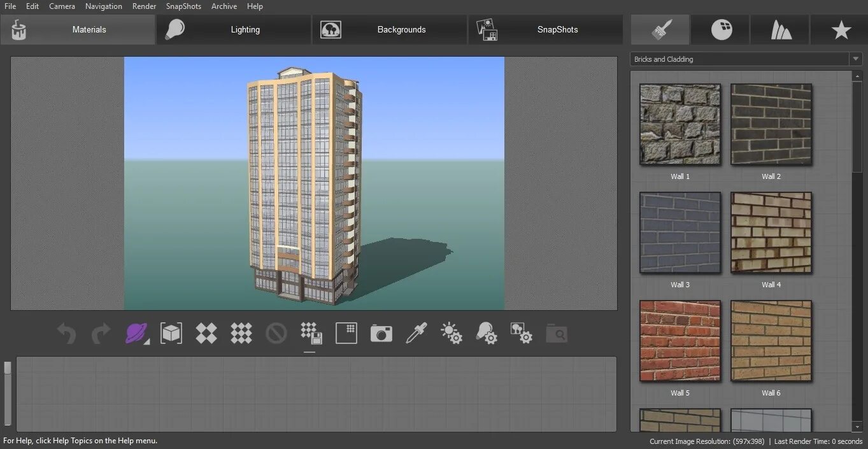868x449 pixels.
Task: Click the dropdown arrow of the category box
Action: [855, 59]
